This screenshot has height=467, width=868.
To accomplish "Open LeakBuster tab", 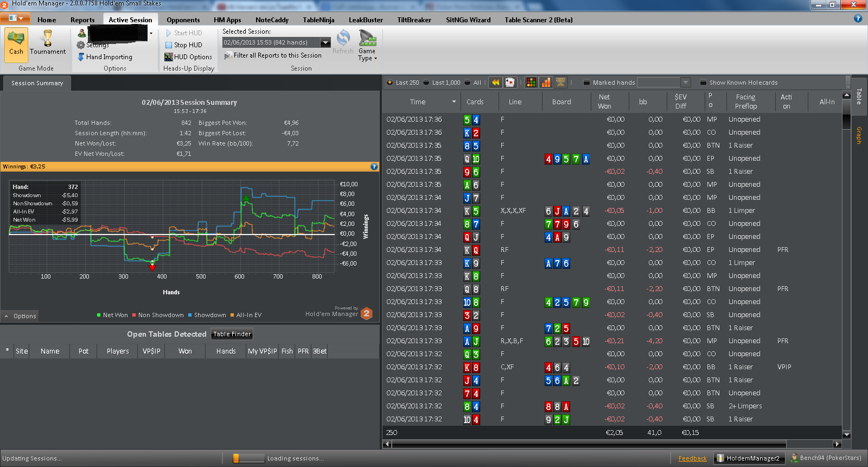I will [x=366, y=20].
